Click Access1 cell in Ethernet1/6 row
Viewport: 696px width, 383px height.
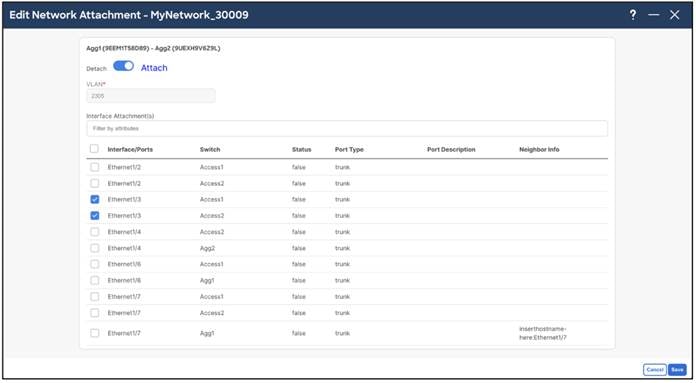(212, 264)
